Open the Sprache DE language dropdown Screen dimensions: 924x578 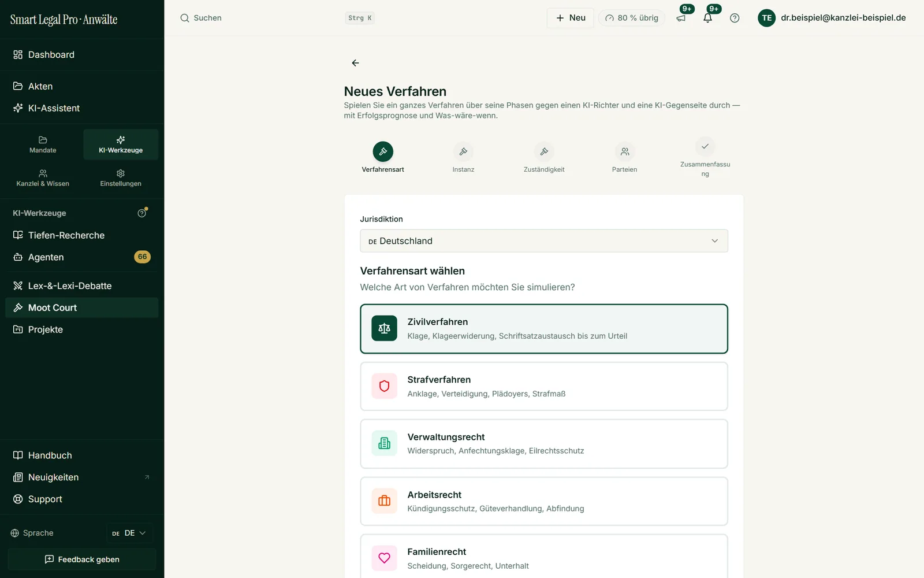[129, 533]
